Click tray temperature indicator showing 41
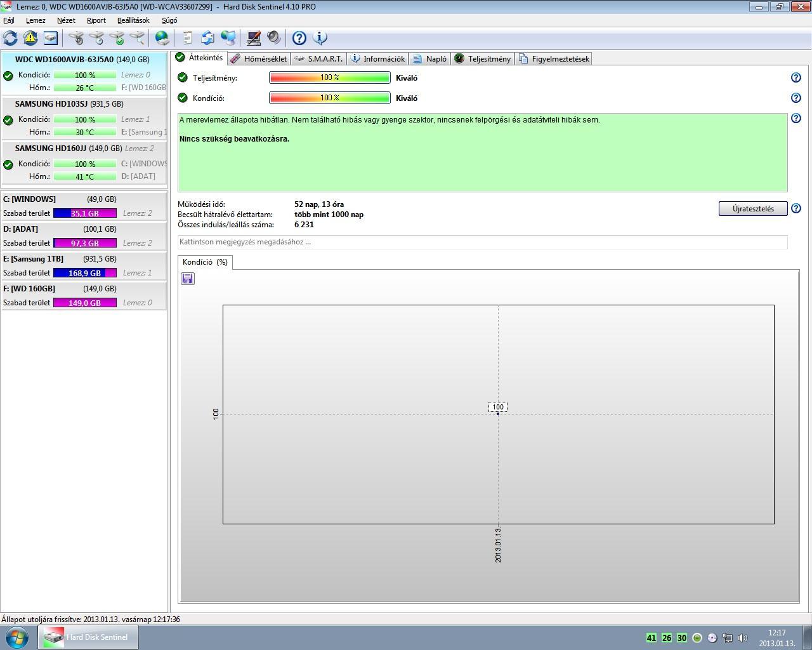 [x=652, y=638]
